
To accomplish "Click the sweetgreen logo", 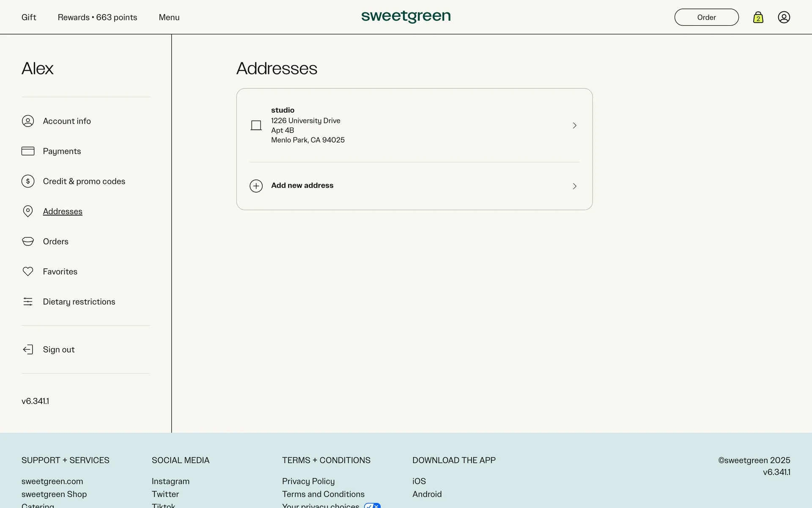I will pos(406,17).
